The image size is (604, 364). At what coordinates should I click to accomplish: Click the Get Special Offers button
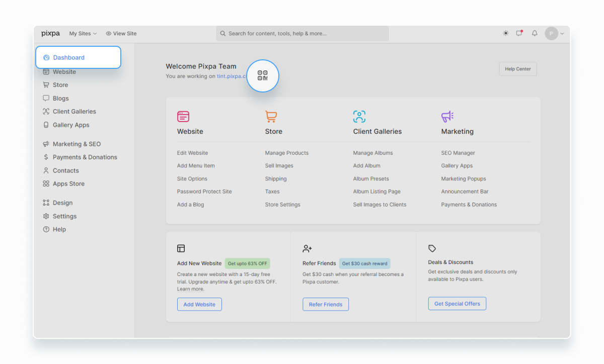(x=457, y=304)
